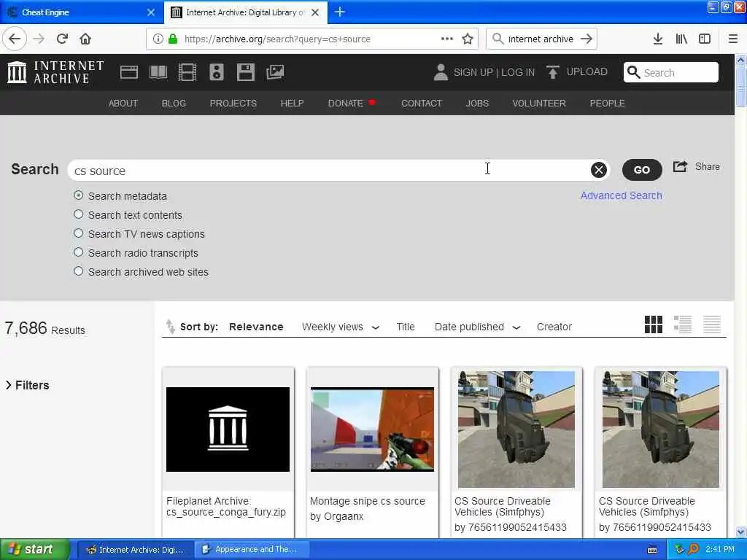The width and height of the screenshot is (747, 560).
Task: Click the Share icon
Action: click(x=681, y=167)
